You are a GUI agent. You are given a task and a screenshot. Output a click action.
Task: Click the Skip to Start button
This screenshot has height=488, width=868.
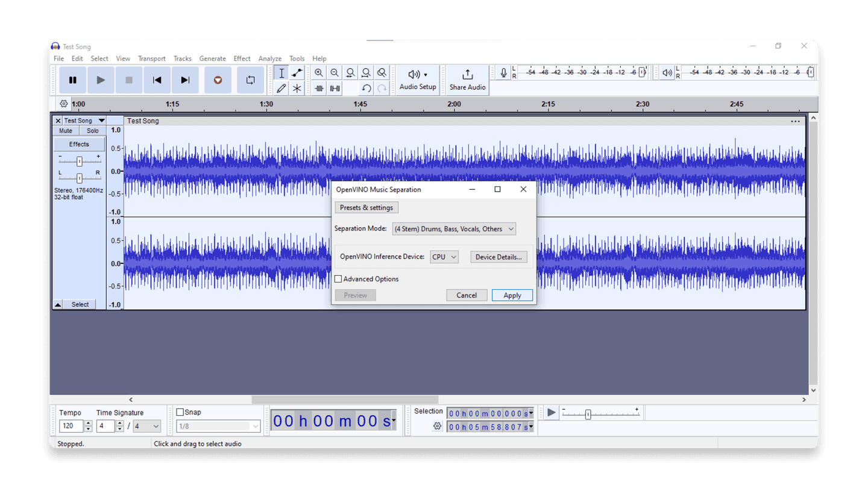click(157, 80)
